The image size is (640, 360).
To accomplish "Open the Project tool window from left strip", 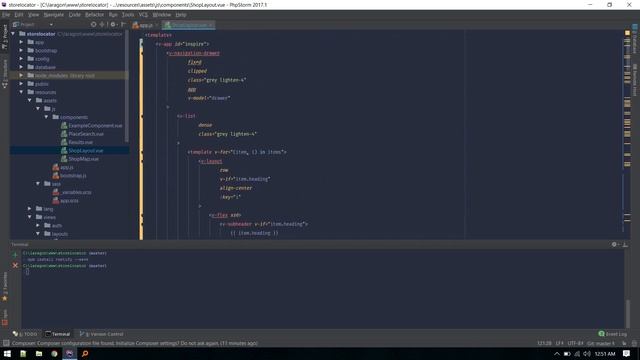I will pos(5,37).
